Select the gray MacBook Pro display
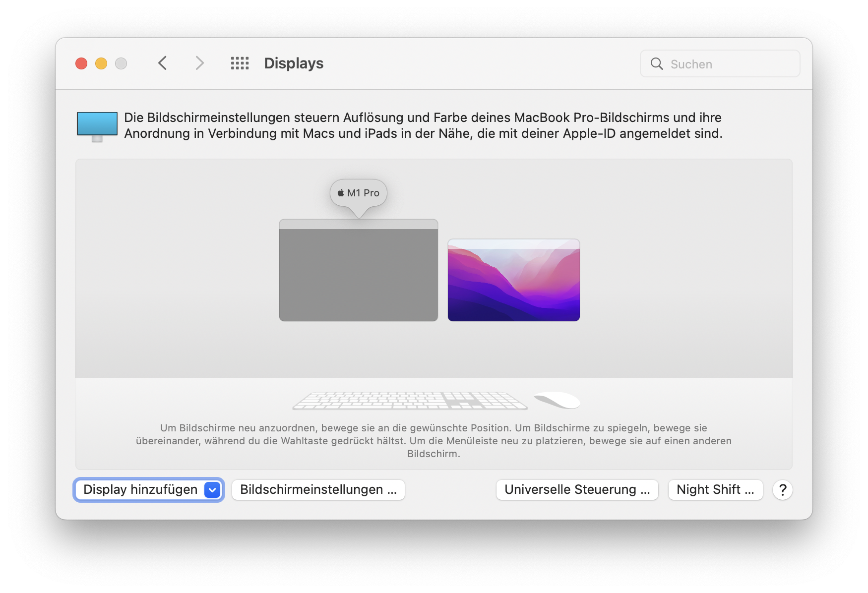This screenshot has width=868, height=593. pos(358,271)
